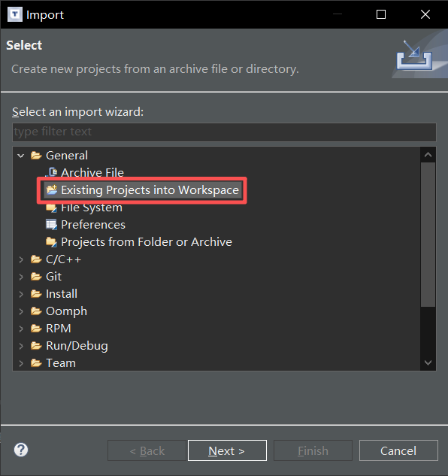The height and width of the screenshot is (476, 448).
Task: Expand the Oomph category
Action: [21, 311]
